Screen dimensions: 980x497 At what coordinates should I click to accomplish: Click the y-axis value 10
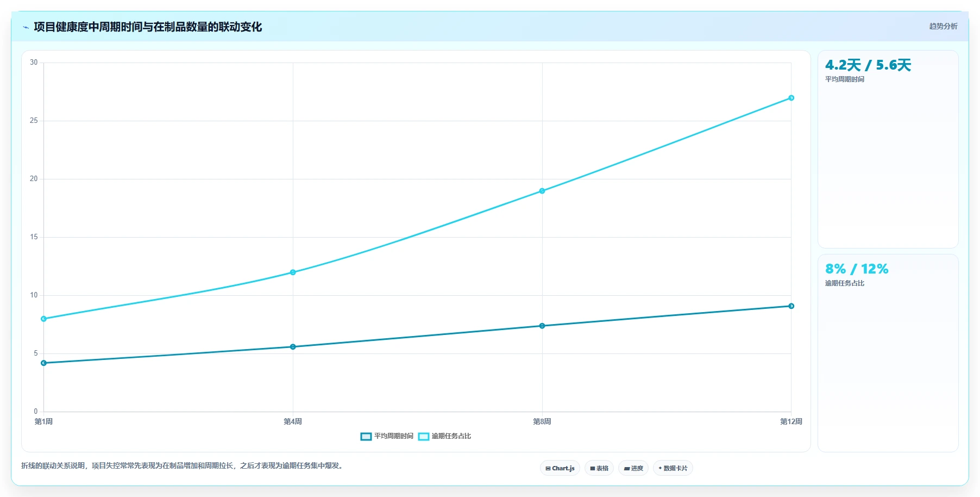34,295
